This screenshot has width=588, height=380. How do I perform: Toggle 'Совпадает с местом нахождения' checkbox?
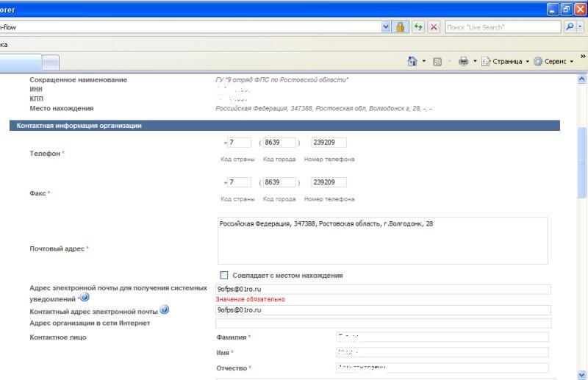tap(224, 276)
